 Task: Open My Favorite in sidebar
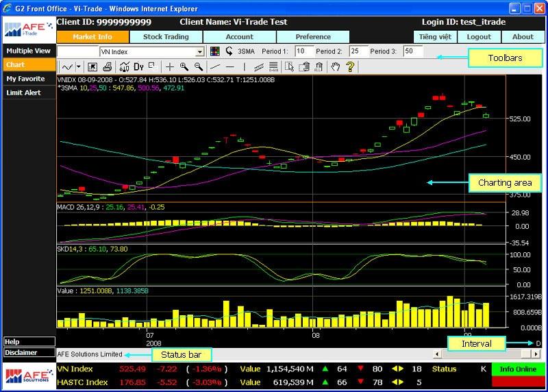pyautogui.click(x=29, y=79)
